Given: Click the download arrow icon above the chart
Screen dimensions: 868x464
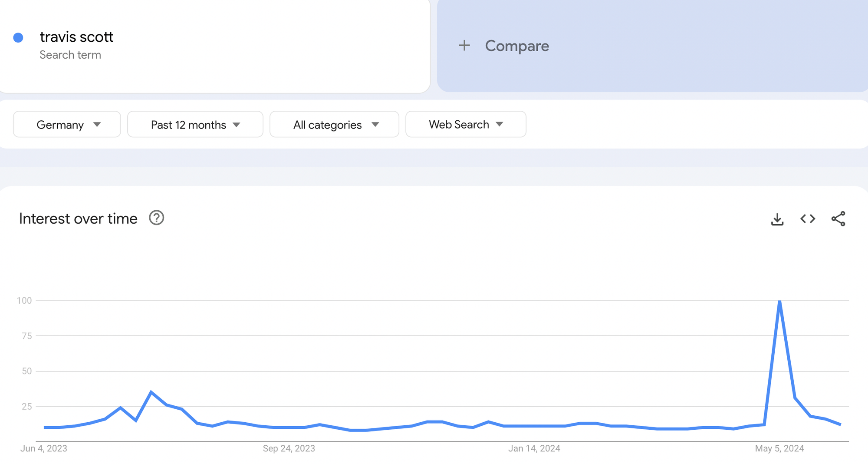Looking at the screenshot, I should click(x=777, y=219).
